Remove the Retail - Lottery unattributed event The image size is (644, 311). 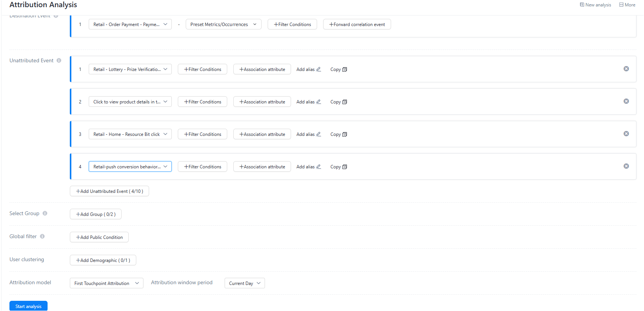pyautogui.click(x=626, y=69)
